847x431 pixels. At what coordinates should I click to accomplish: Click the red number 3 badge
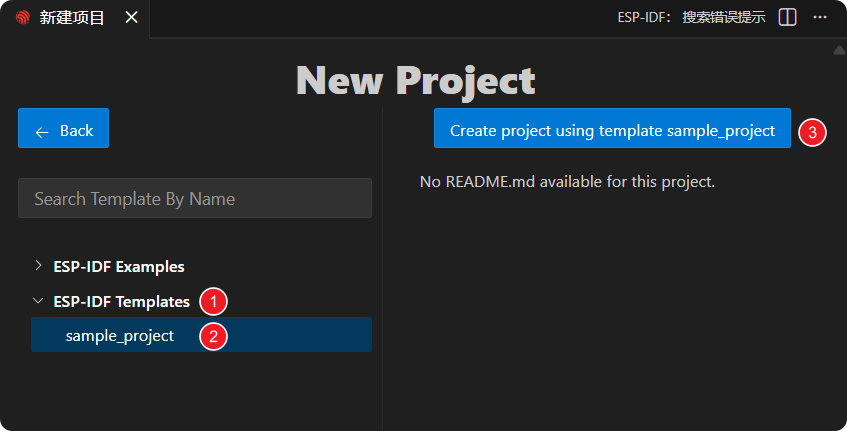[x=812, y=131]
